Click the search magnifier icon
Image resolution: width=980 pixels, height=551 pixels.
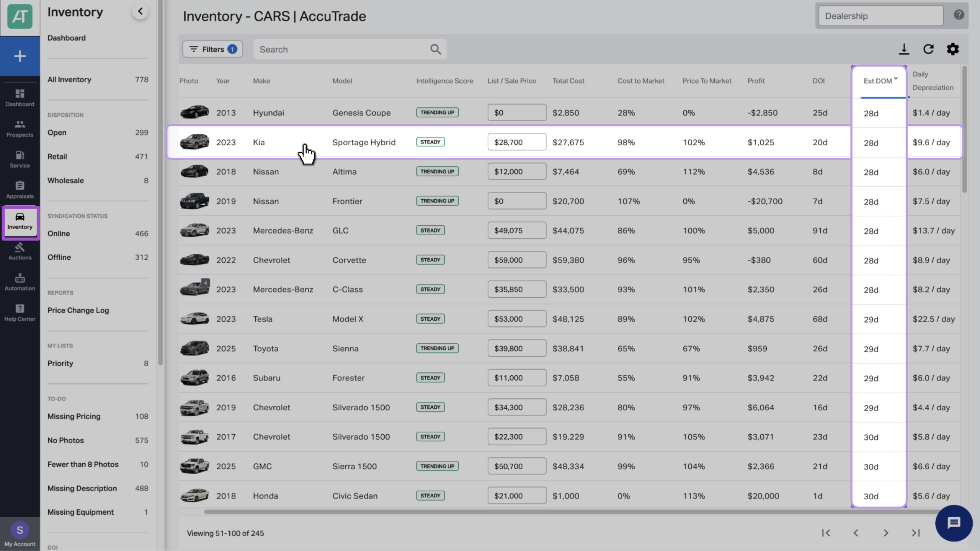click(x=435, y=49)
